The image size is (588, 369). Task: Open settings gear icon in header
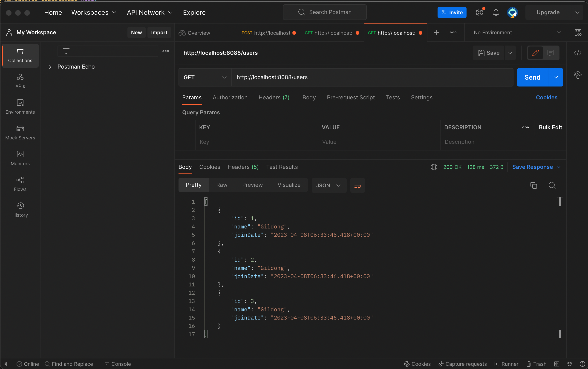tap(479, 12)
